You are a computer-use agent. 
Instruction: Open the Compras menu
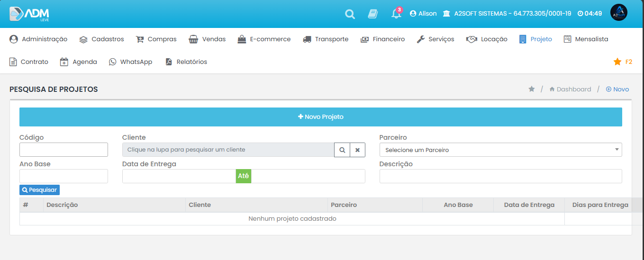pyautogui.click(x=156, y=39)
